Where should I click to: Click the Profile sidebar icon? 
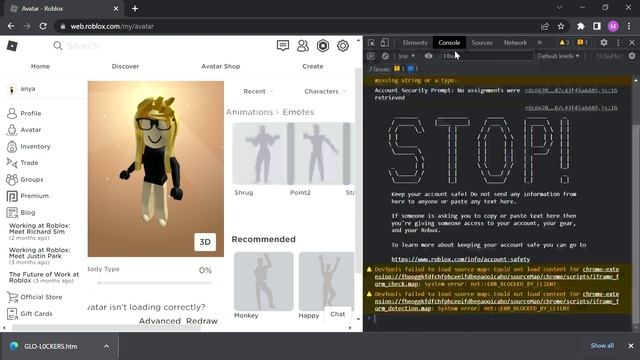12,113
